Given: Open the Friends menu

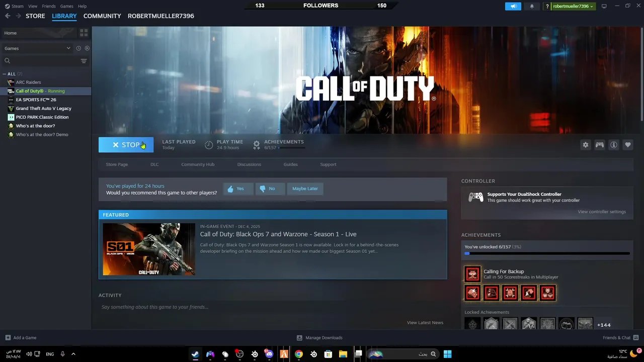Looking at the screenshot, I should pos(49,6).
